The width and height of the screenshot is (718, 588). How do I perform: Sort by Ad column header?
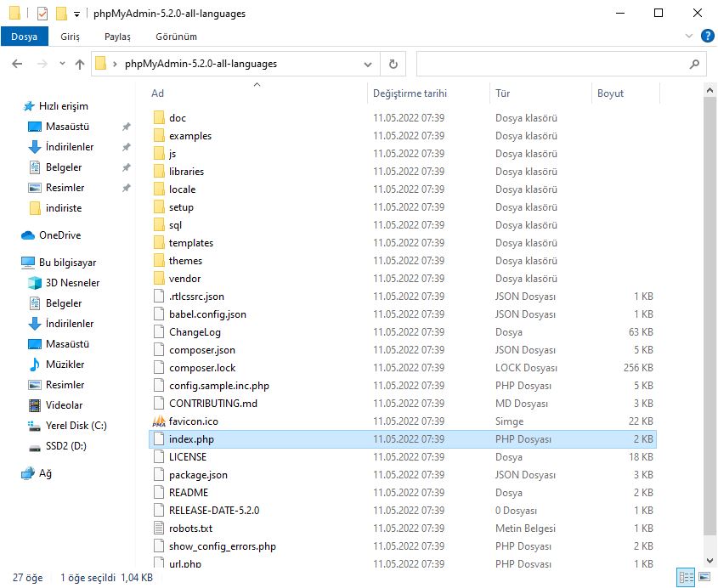[157, 93]
